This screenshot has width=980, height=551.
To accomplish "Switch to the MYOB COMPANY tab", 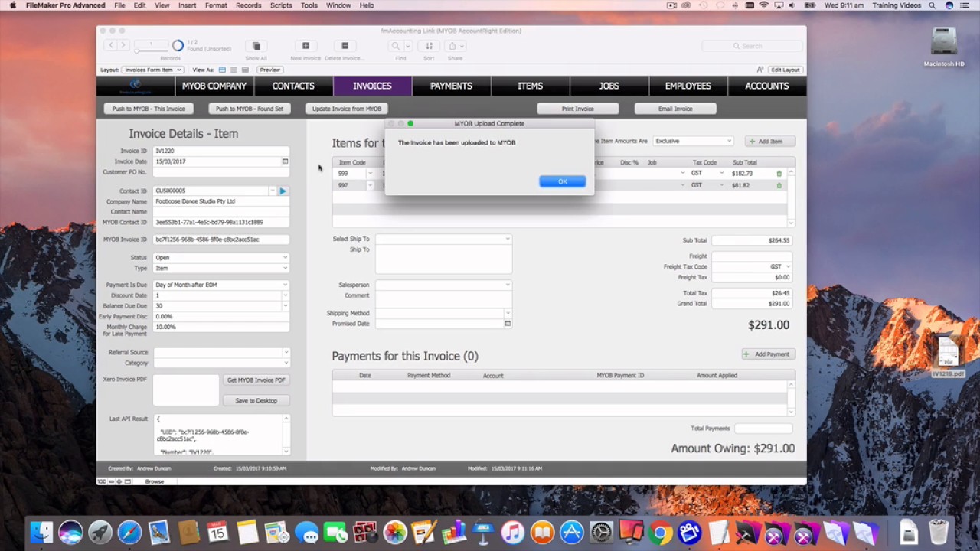I will (214, 86).
